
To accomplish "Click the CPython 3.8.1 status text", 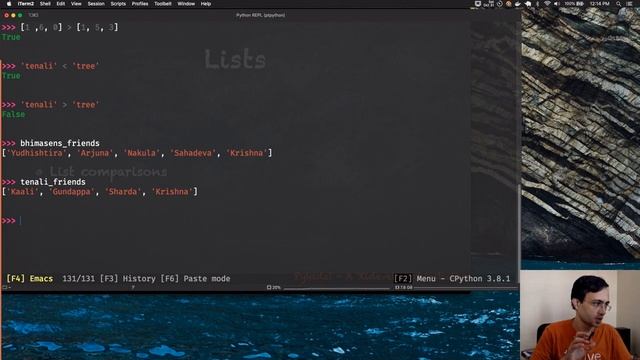I will point(480,278).
